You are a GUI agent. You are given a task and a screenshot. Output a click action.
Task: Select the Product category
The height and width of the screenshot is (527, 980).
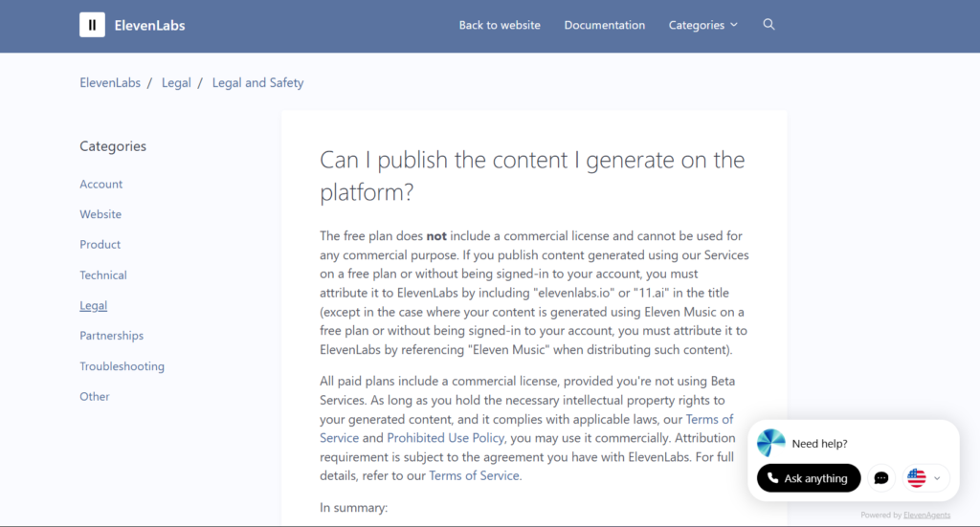[100, 244]
